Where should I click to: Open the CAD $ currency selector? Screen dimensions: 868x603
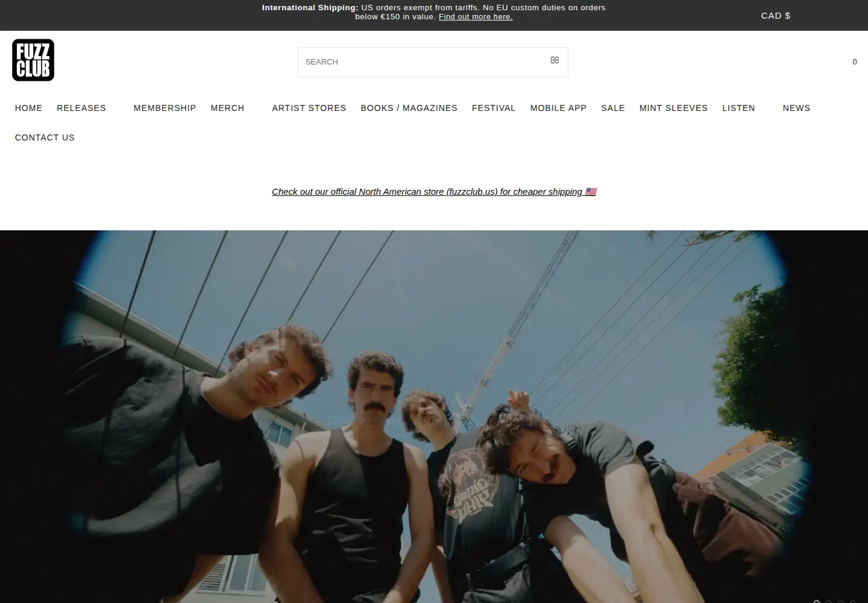coord(776,16)
